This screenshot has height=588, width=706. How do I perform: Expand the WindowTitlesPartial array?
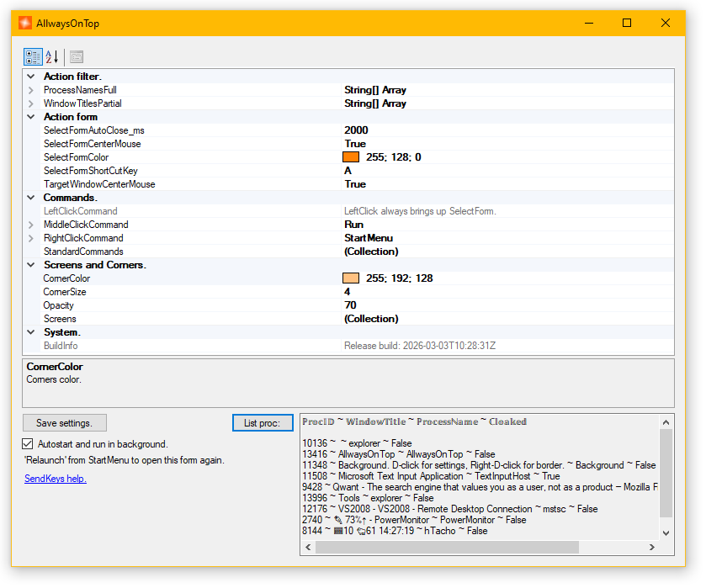[31, 104]
